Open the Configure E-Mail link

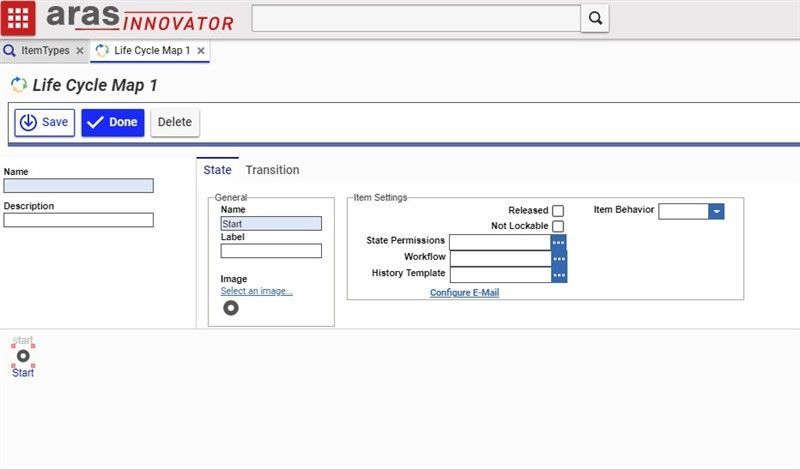[x=464, y=293]
